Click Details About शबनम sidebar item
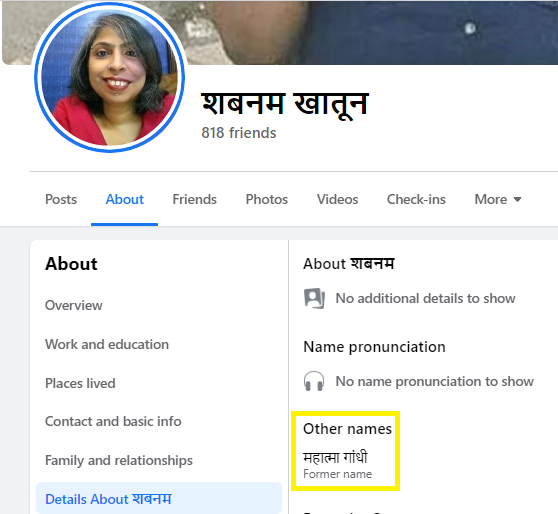The width and height of the screenshot is (558, 514). [159, 498]
